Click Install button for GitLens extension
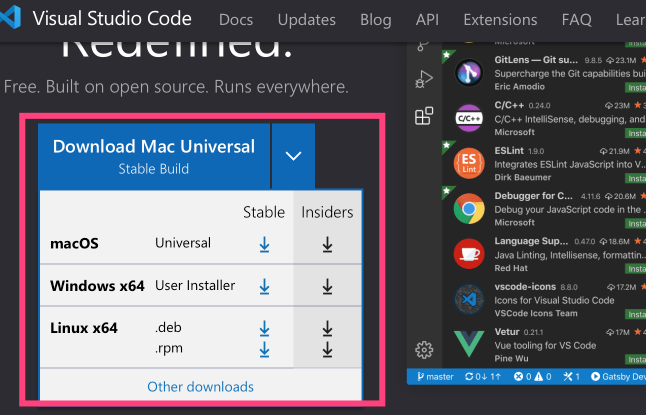The image size is (646, 415). [x=636, y=87]
